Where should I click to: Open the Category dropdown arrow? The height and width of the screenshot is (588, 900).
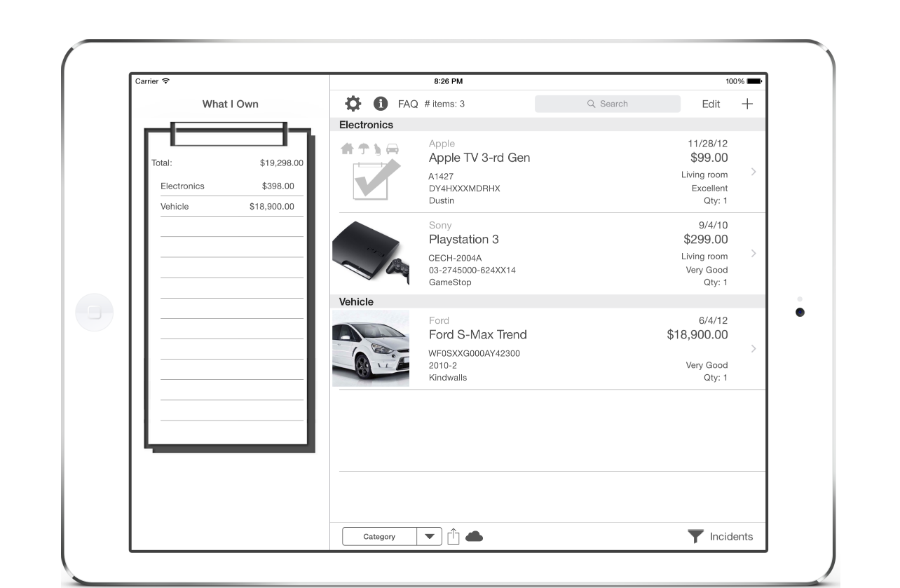pos(429,536)
